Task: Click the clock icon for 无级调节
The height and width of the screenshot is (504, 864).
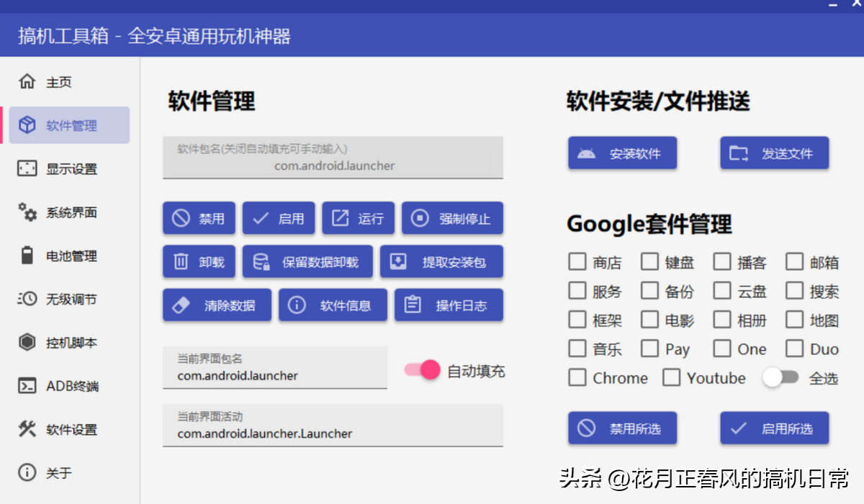Action: [x=27, y=299]
